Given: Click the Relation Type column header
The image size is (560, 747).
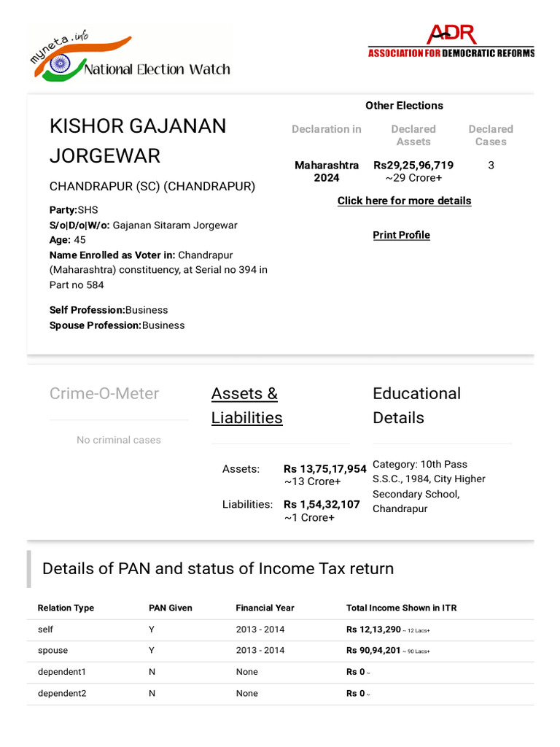Looking at the screenshot, I should [66, 608].
